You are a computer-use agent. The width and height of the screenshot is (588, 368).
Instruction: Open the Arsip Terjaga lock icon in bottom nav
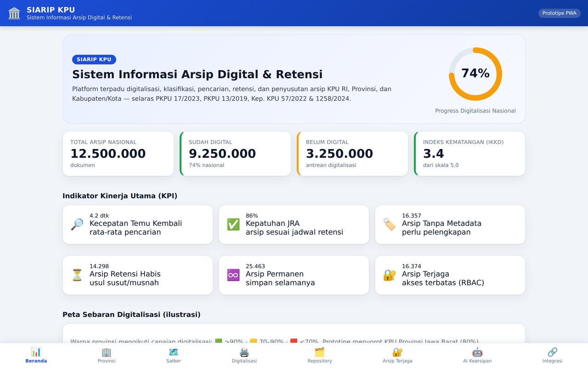pyautogui.click(x=397, y=352)
